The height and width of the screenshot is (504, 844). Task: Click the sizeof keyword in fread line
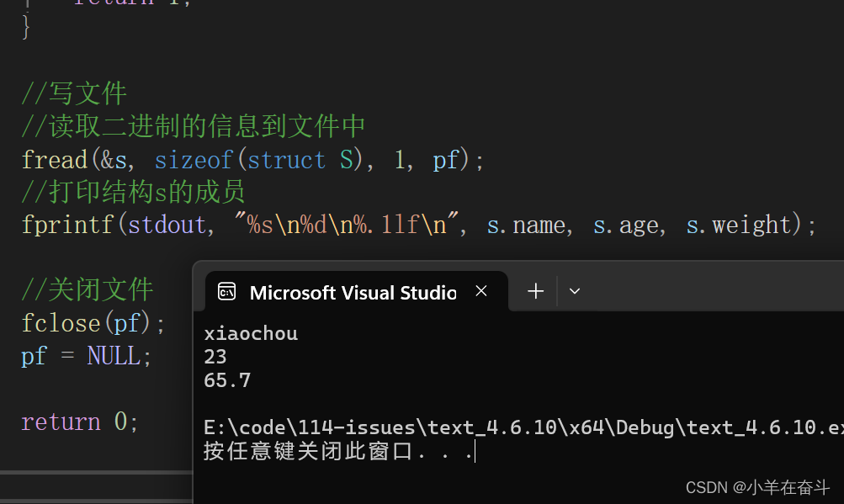tap(192, 160)
